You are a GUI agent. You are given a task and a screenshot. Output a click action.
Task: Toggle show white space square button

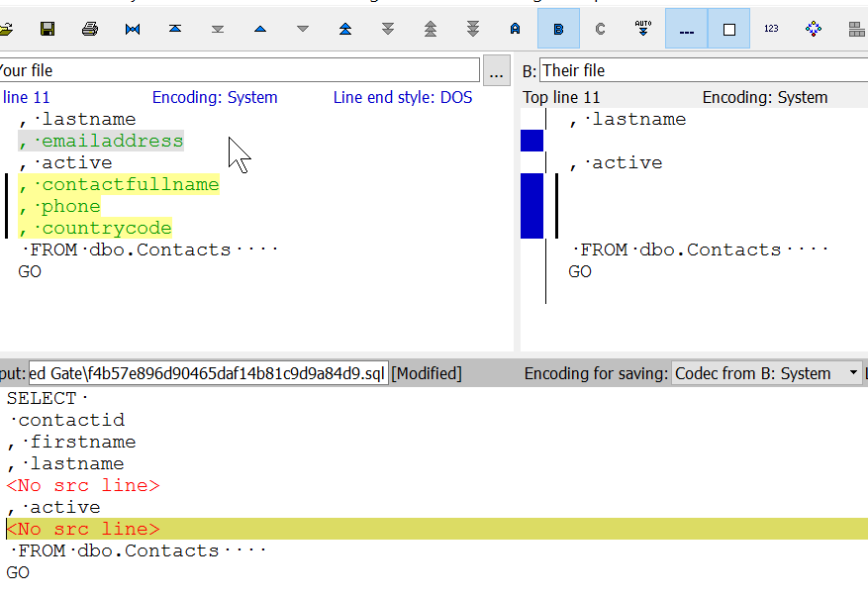point(729,29)
